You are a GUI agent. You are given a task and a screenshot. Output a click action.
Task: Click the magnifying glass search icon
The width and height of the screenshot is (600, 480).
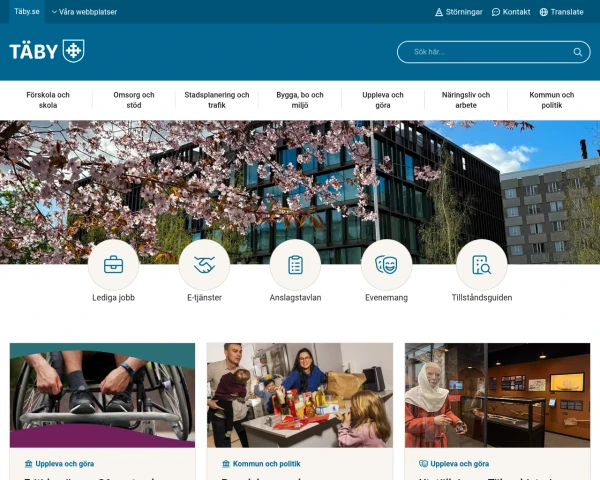pos(578,52)
